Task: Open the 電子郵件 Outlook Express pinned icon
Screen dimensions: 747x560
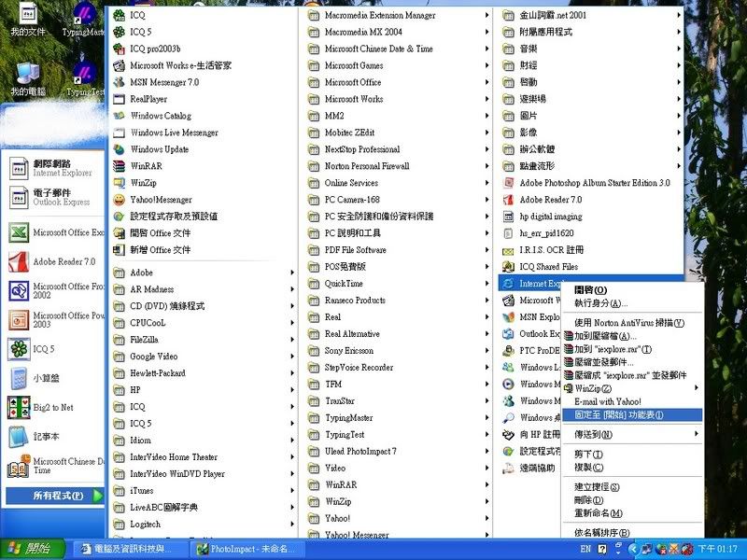Action: coord(19,197)
